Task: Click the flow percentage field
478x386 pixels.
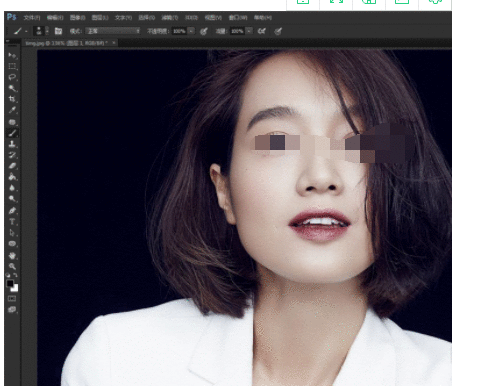Action: pyautogui.click(x=237, y=31)
